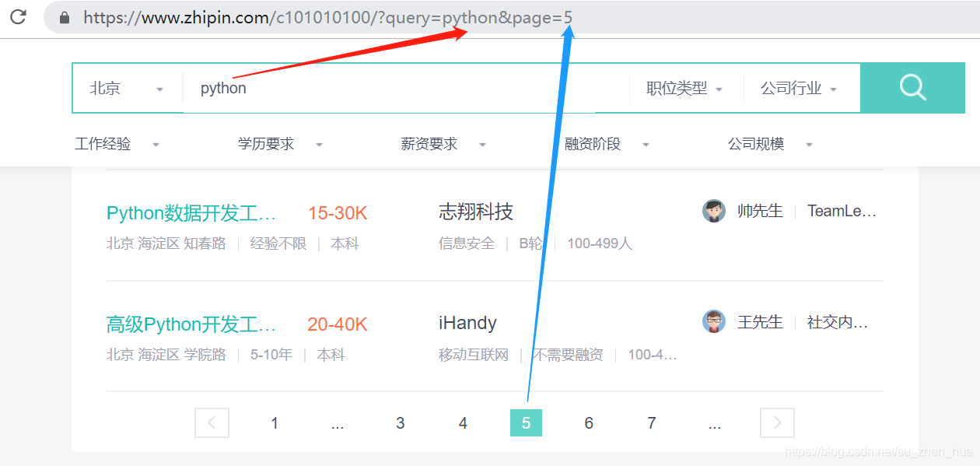Click the 社交内… recruiter title
The height and width of the screenshot is (466, 980).
pyautogui.click(x=838, y=321)
